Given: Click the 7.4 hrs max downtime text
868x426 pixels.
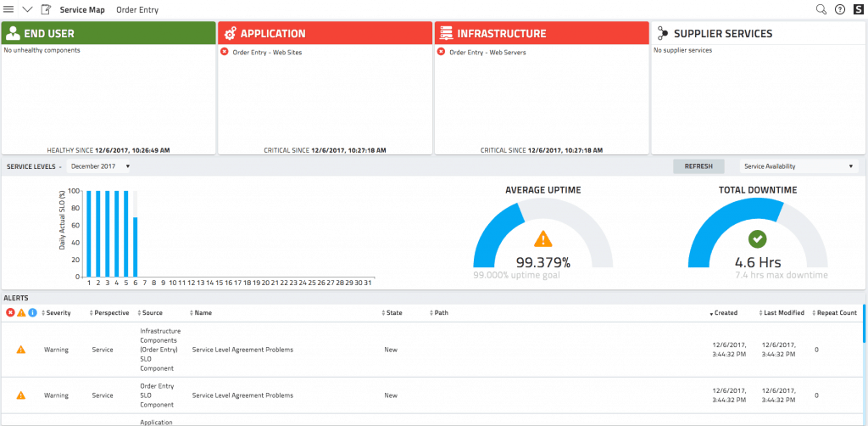Looking at the screenshot, I should 782,275.
